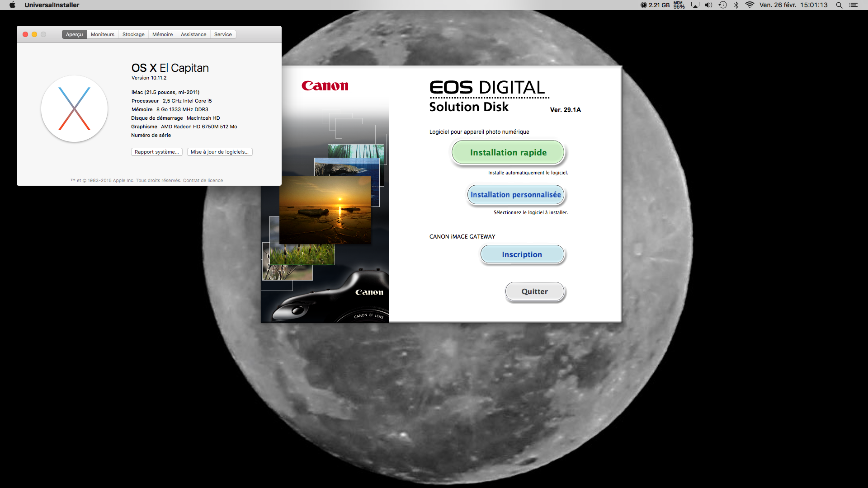The height and width of the screenshot is (488, 868).
Task: Switch to the Stockage tab
Action: point(133,34)
